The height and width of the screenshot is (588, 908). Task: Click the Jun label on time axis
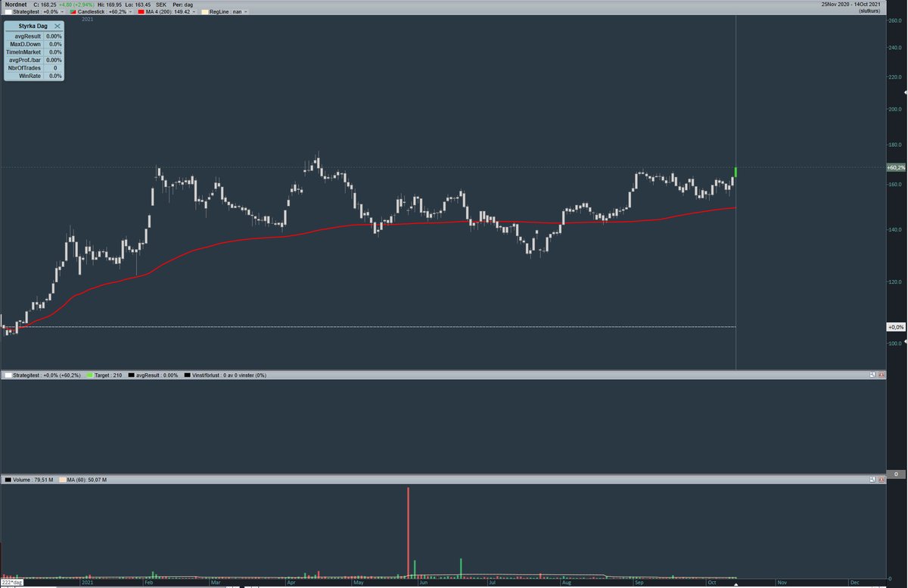pos(424,583)
